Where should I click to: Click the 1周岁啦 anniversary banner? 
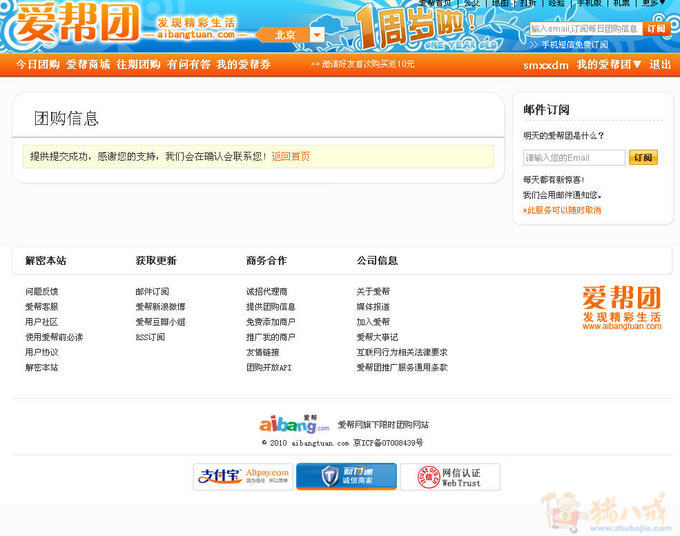[416, 28]
